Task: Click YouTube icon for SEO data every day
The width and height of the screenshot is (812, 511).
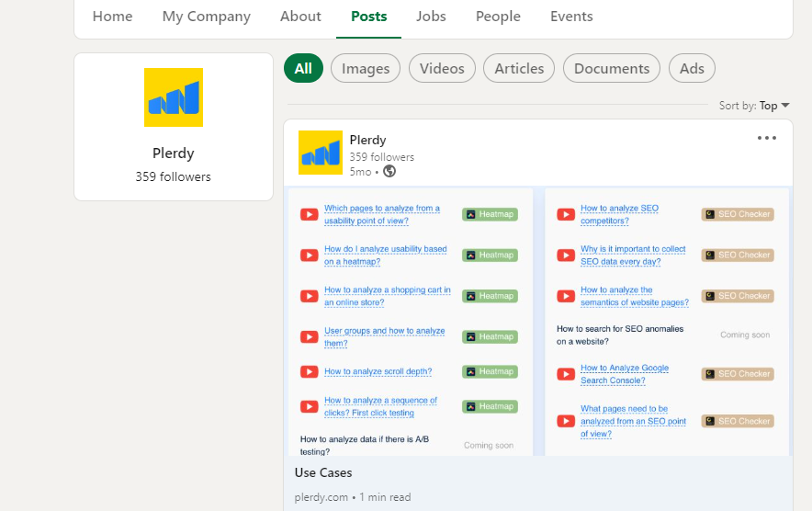Action: point(566,255)
